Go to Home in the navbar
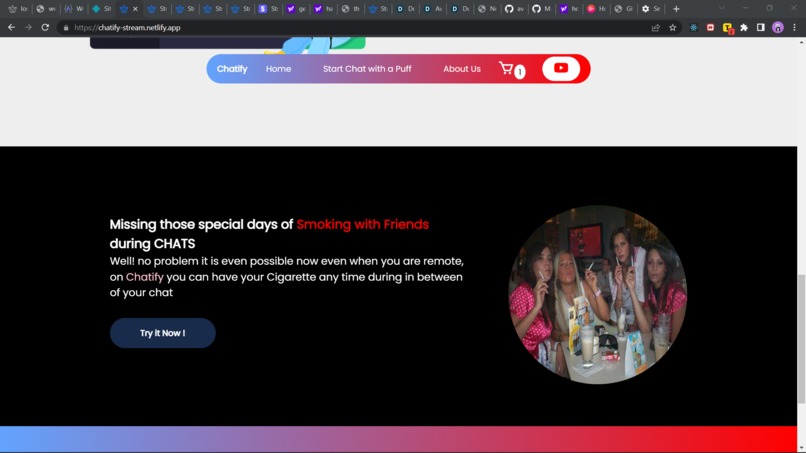Viewport: 806px width, 453px height. [278, 69]
